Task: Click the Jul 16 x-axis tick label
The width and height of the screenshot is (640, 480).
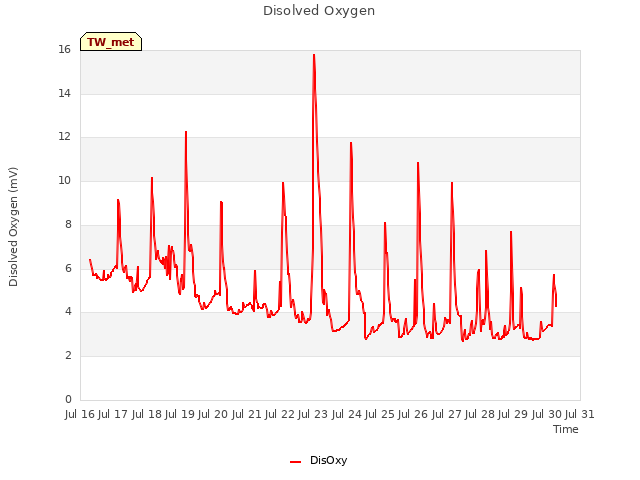Action: [x=80, y=414]
